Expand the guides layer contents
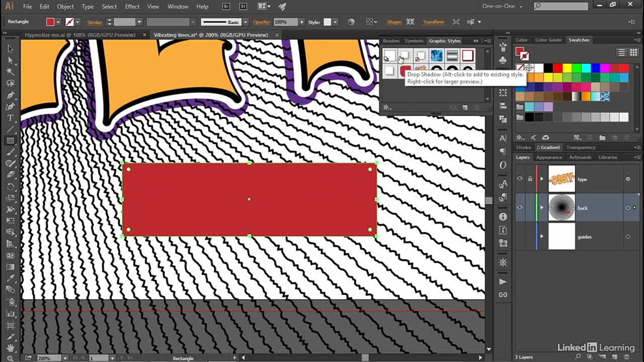 [542, 237]
